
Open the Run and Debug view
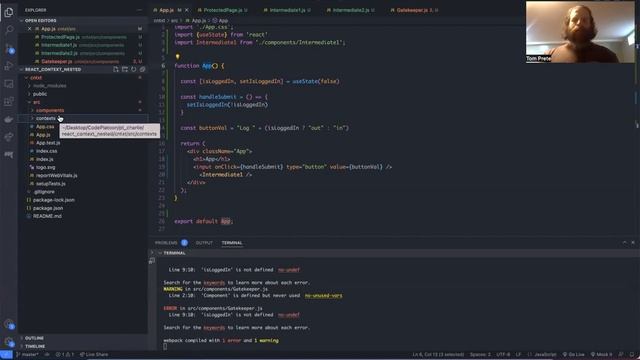click(9, 66)
